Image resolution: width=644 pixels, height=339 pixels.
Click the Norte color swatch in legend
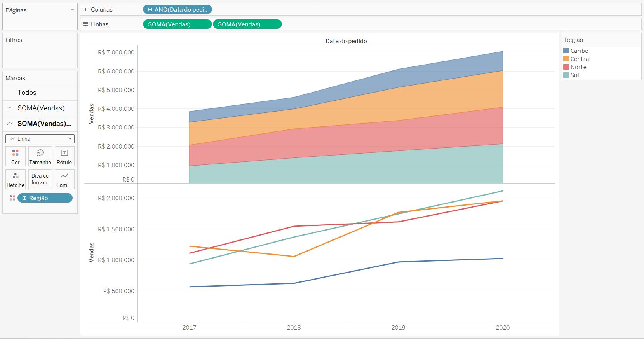click(566, 67)
